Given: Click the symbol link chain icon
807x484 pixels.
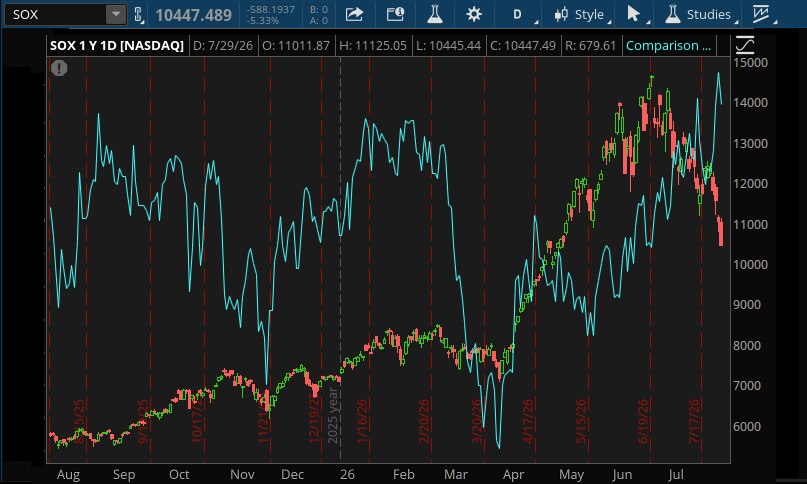Looking at the screenshot, I should (x=137, y=14).
